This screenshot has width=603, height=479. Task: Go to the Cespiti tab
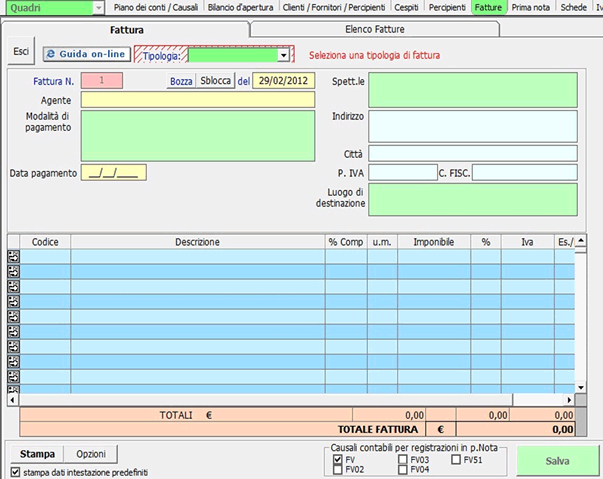(406, 7)
